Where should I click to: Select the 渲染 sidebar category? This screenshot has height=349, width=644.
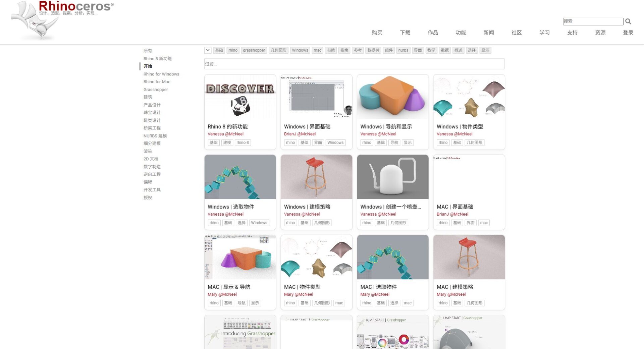click(148, 151)
